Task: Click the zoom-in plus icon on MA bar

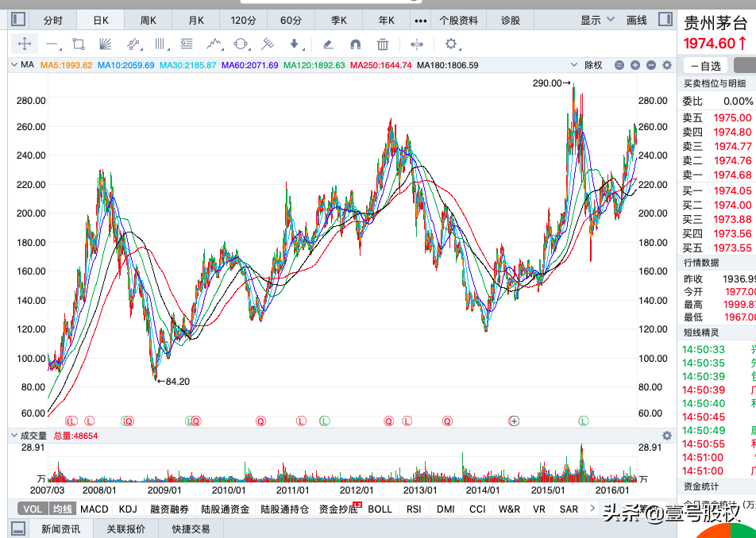Action: point(635,65)
